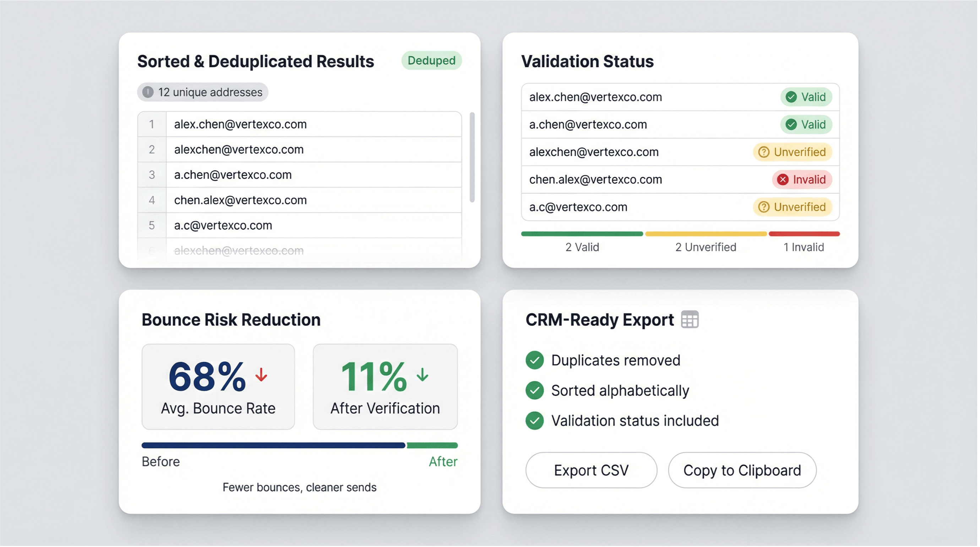This screenshot has height=547, width=980.
Task: Click the info icon before 12 unique addresses
Action: click(x=148, y=92)
